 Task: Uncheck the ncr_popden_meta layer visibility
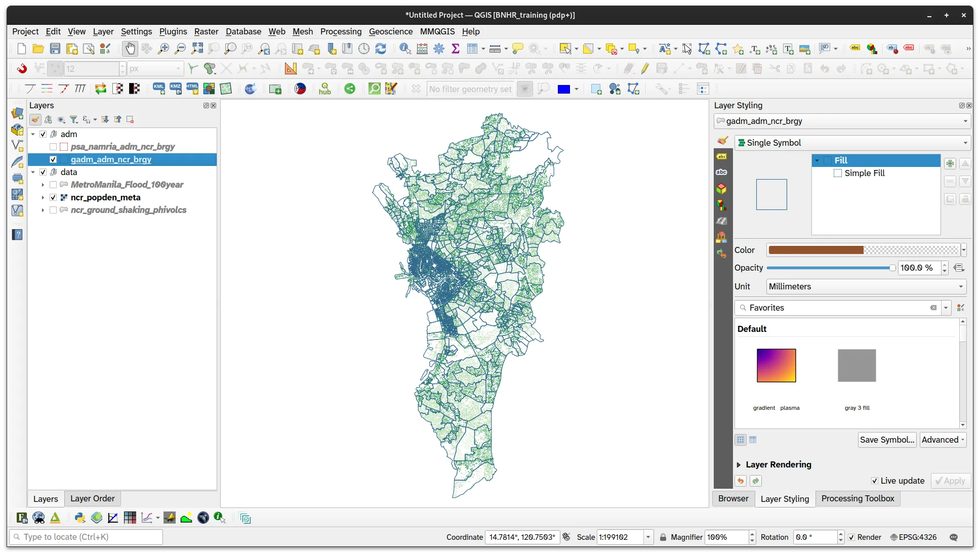coord(53,197)
